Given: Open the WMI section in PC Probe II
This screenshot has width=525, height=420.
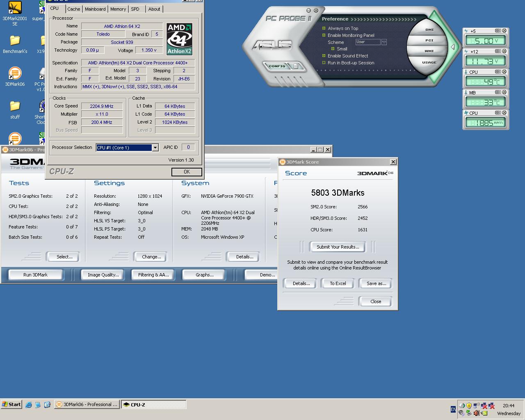Looking at the screenshot, I should pyautogui.click(x=429, y=51).
